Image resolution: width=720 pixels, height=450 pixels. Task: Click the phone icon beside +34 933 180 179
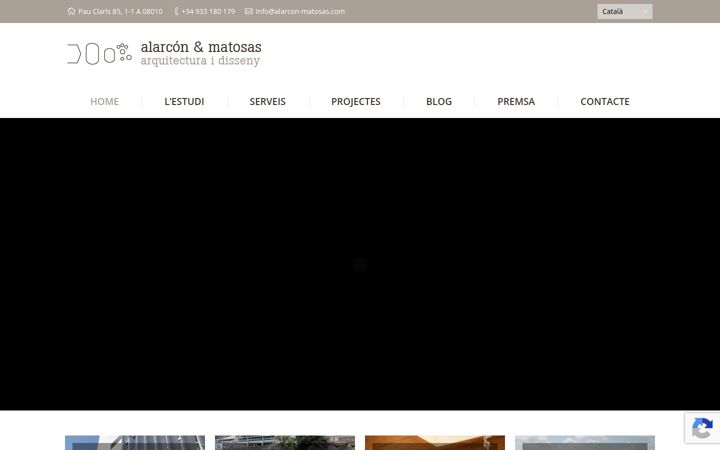[x=176, y=11]
